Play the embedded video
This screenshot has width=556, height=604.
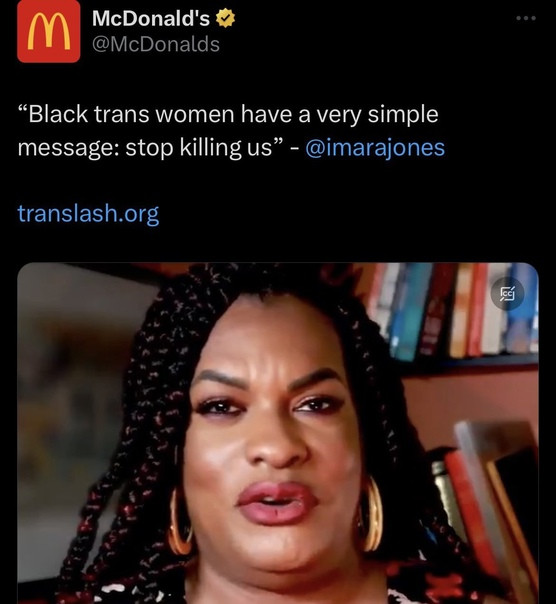click(278, 433)
